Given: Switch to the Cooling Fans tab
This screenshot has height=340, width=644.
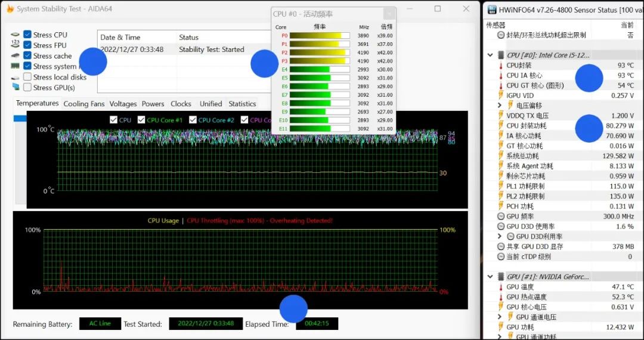Looking at the screenshot, I should click(x=83, y=104).
